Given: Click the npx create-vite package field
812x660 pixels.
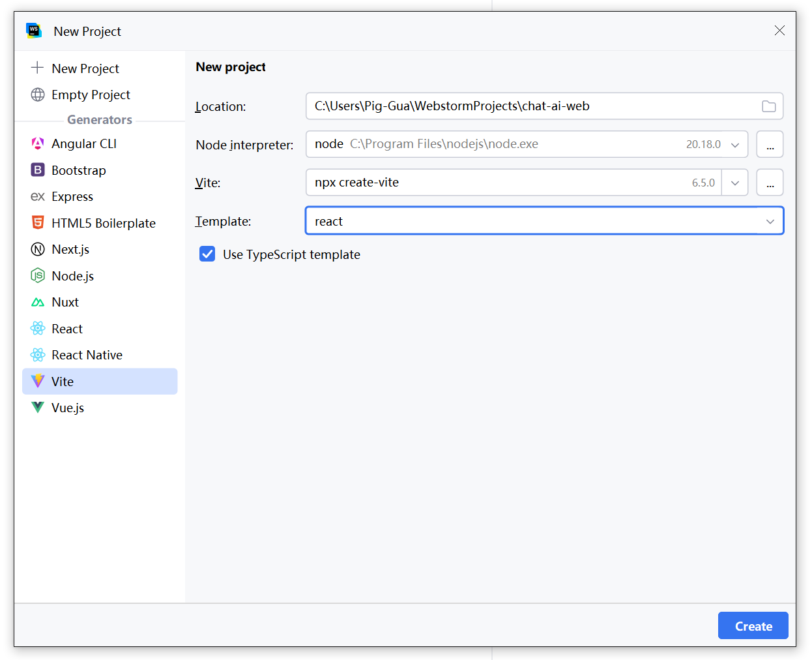Looking at the screenshot, I should [x=514, y=183].
